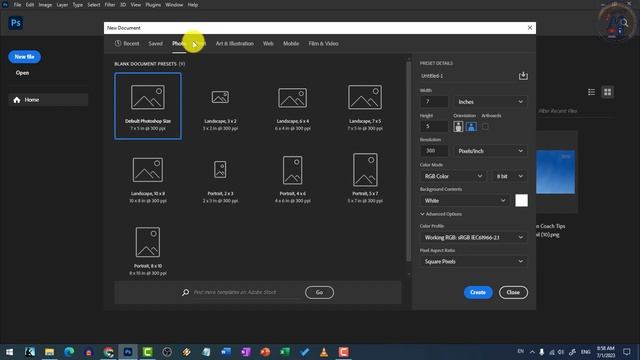Collapse the Advanced Options section
The width and height of the screenshot is (640, 360).
click(441, 214)
